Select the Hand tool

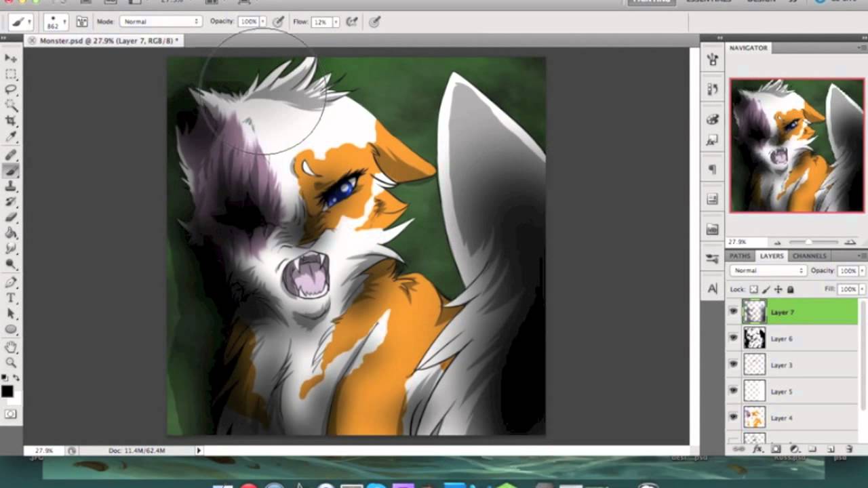click(11, 347)
